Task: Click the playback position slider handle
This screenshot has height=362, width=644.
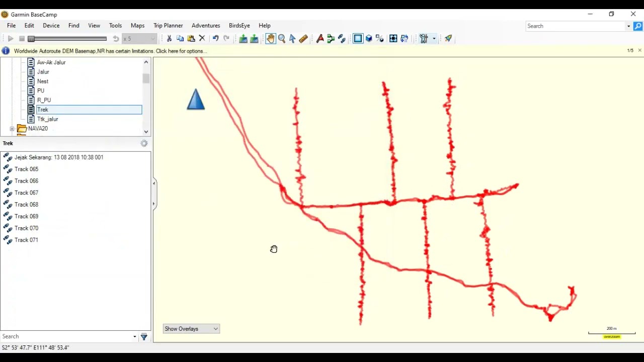Action: pos(31,39)
